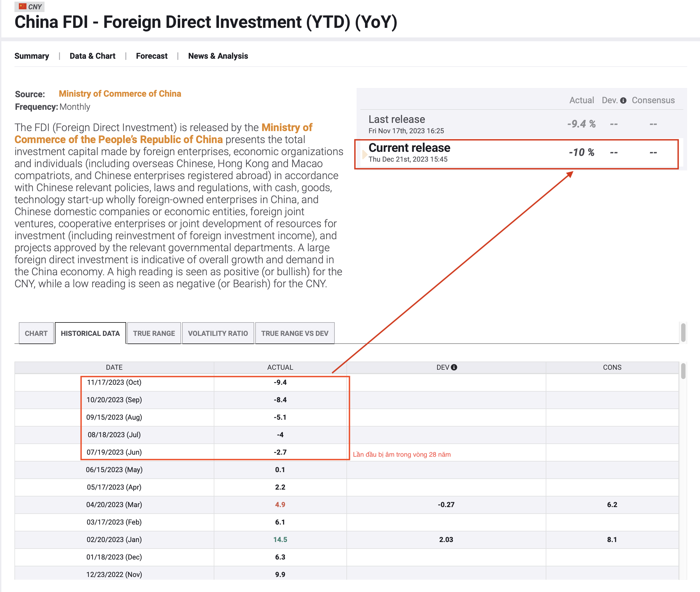
Task: Switch to VOLATILITY RATIO tab
Action: (x=218, y=333)
